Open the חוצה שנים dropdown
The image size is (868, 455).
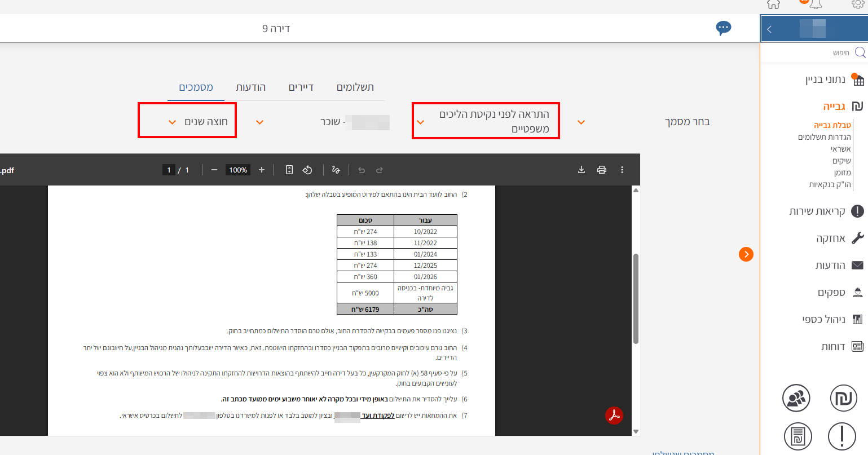[x=187, y=122]
